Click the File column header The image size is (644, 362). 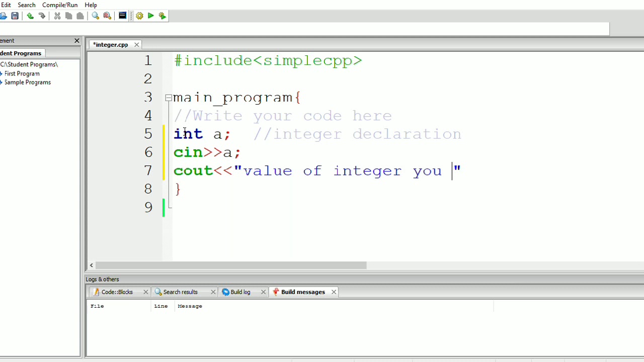[120, 306]
